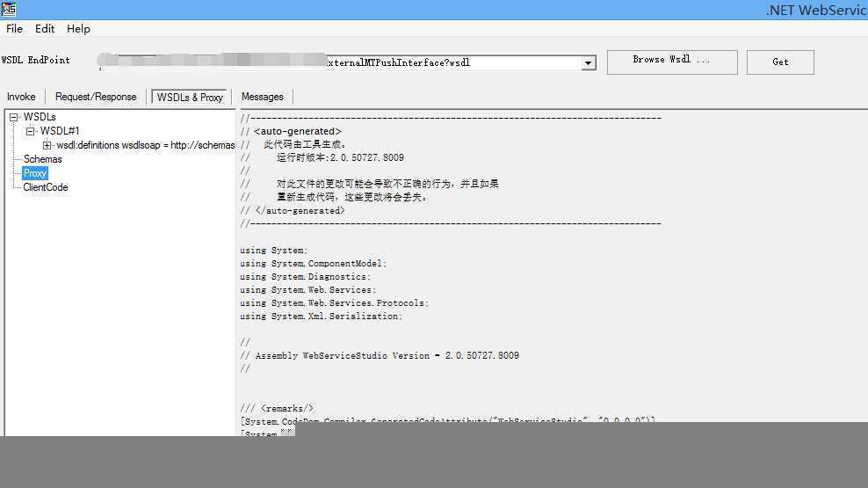The width and height of the screenshot is (868, 488).
Task: Click 'using System.Xml.Serialization;' line
Action: [x=321, y=317]
